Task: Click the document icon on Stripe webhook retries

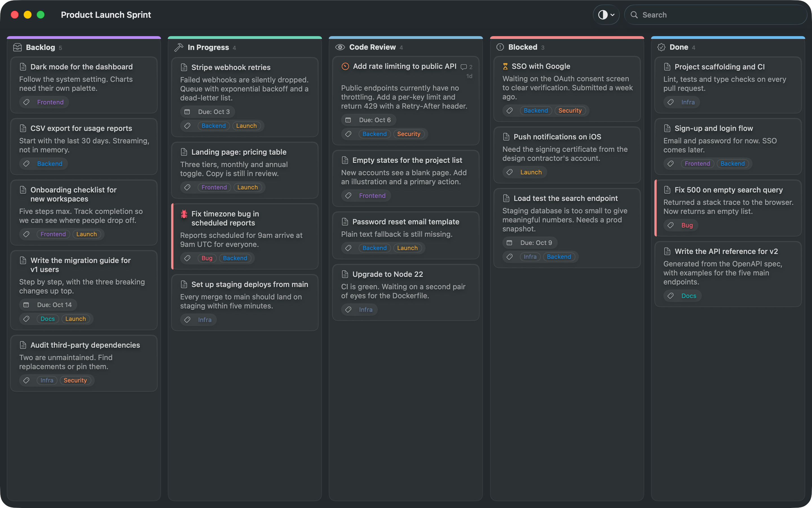Action: [184, 67]
